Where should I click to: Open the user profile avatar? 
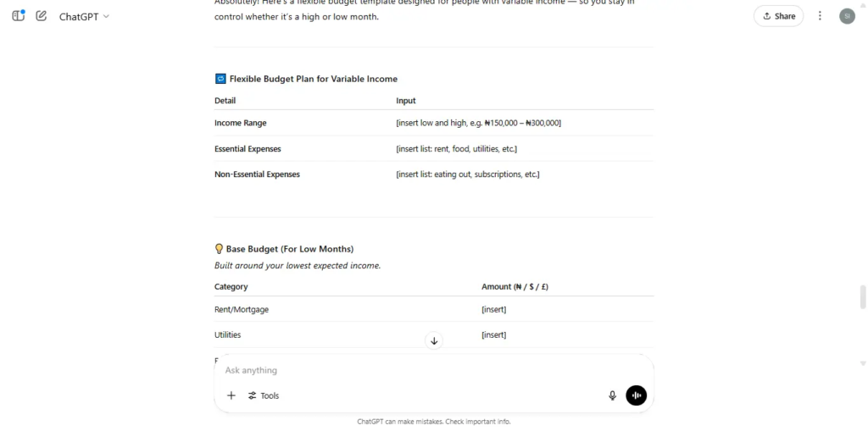pyautogui.click(x=847, y=16)
